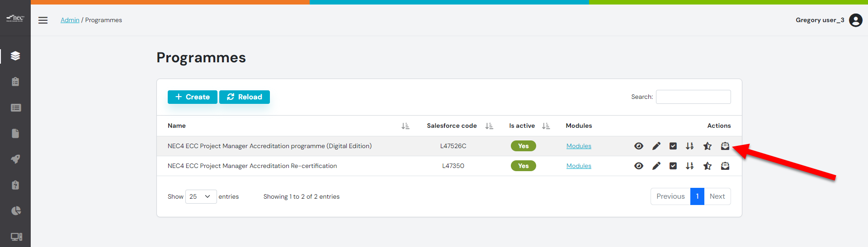Go to the Previous page
The width and height of the screenshot is (868, 247).
pos(670,196)
